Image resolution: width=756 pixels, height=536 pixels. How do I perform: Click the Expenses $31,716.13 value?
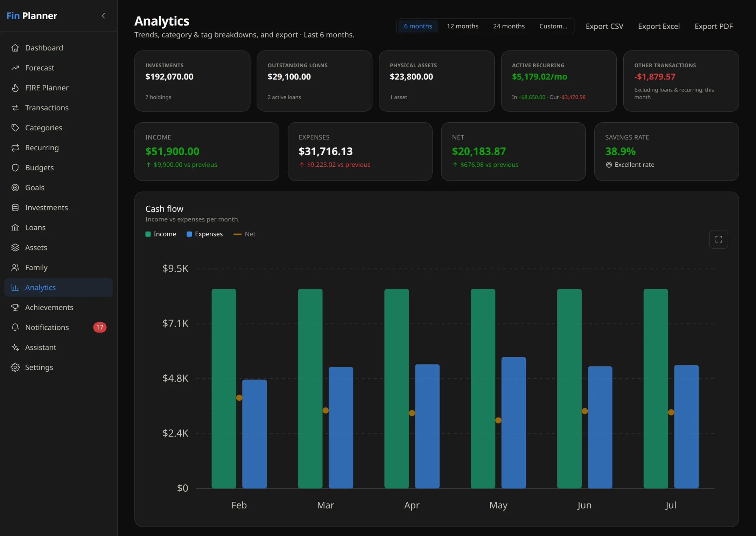click(x=325, y=151)
